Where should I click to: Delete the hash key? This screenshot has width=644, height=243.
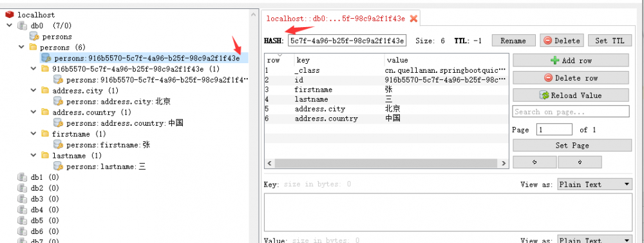(562, 41)
